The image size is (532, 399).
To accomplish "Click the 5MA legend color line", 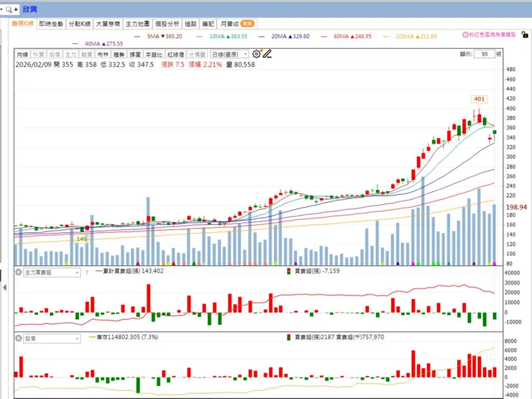I will [137, 36].
